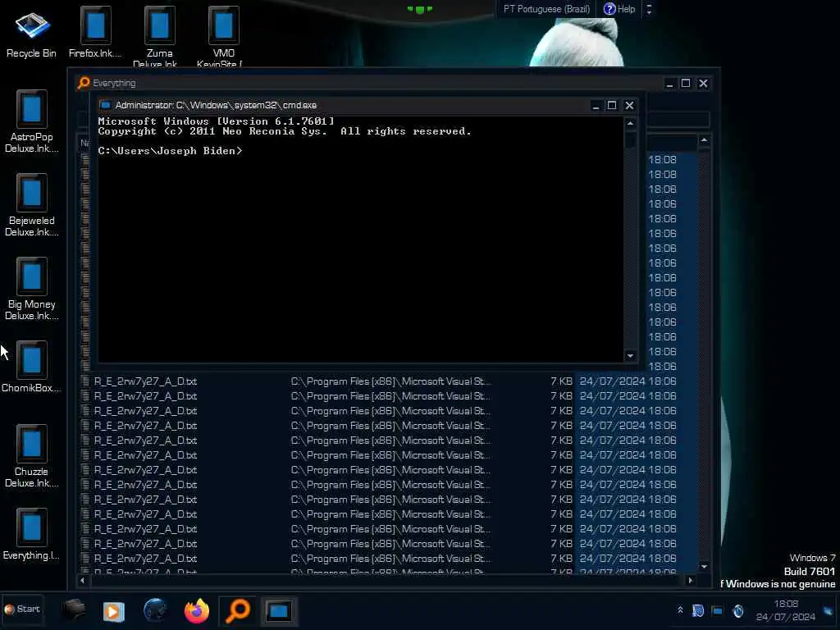This screenshot has height=630, width=840.
Task: Maximize the Everything window
Action: point(686,83)
